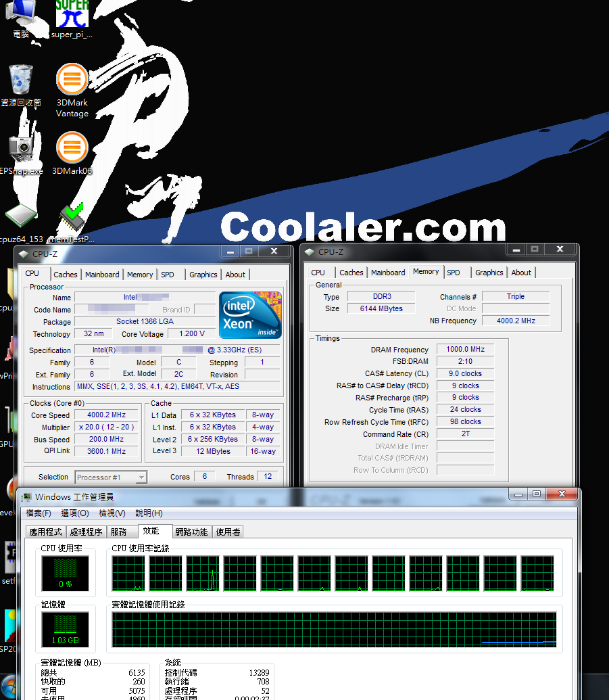The width and height of the screenshot is (609, 700).
Task: Click the Multiplier x 20.0 field
Action: tap(107, 427)
